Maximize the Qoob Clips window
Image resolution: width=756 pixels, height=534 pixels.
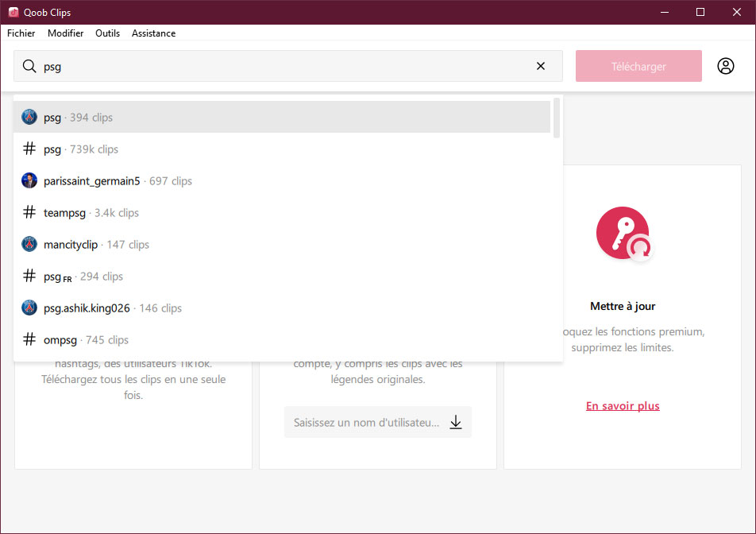tap(700, 12)
